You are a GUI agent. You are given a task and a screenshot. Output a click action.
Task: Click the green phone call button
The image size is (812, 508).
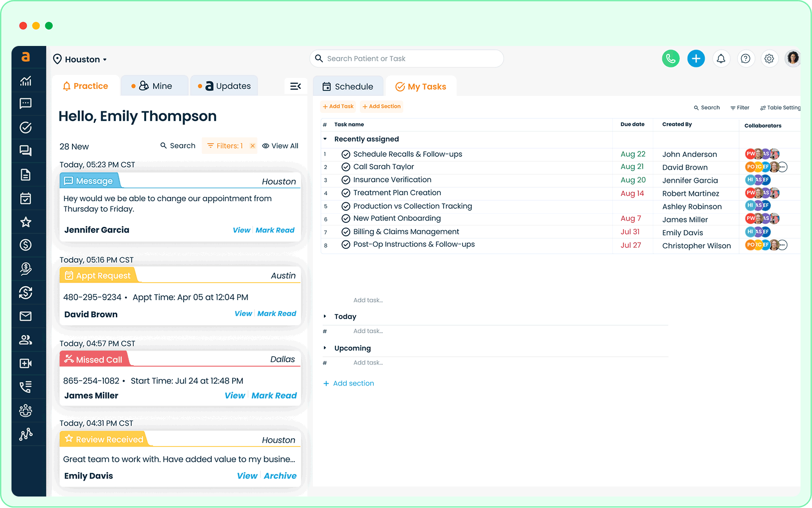(x=670, y=58)
